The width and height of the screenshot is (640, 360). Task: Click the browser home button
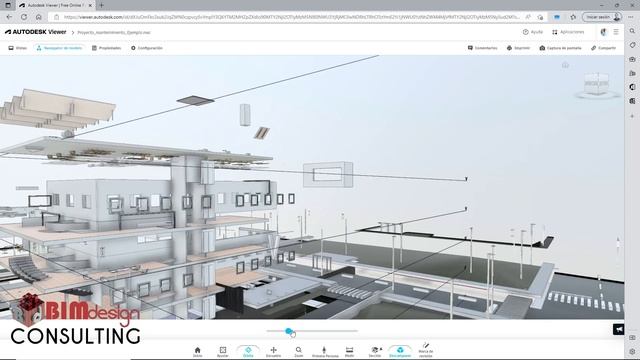tap(39, 17)
